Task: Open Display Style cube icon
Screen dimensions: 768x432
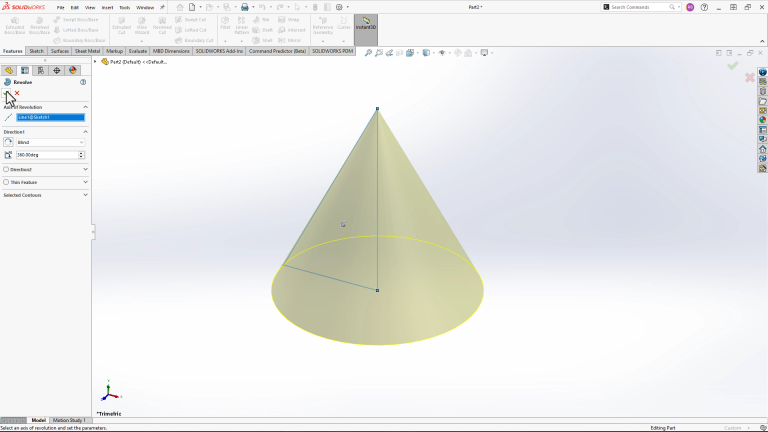Action: click(x=426, y=53)
